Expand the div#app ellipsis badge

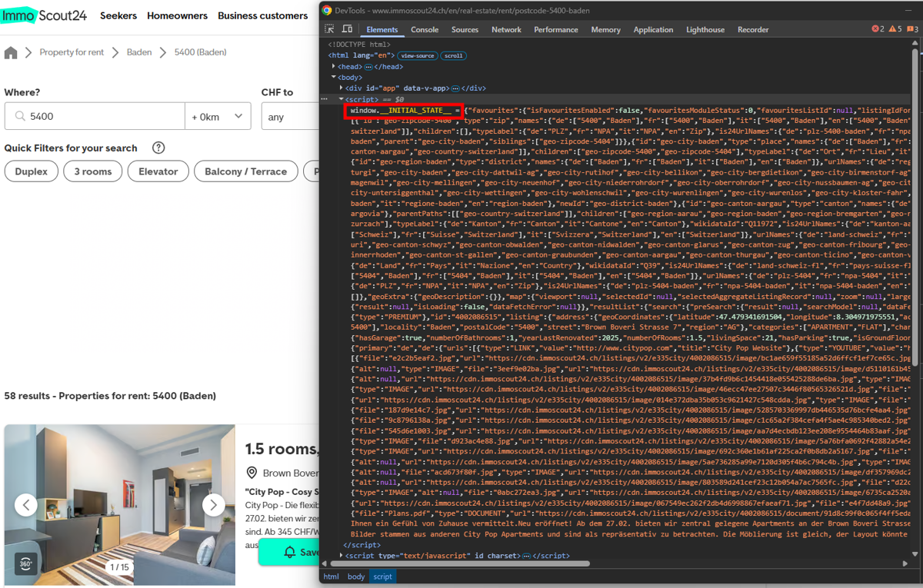[455, 88]
